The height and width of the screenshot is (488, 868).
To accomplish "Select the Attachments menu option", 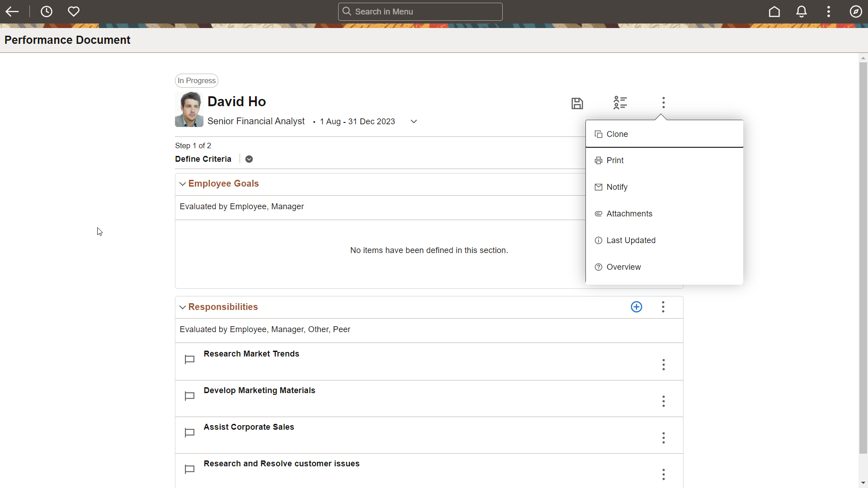I will pos(629,214).
